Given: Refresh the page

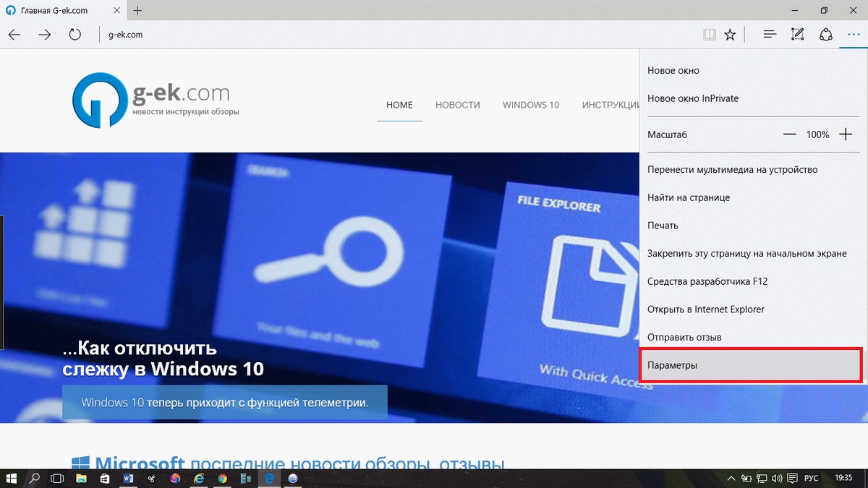Looking at the screenshot, I should 75,34.
